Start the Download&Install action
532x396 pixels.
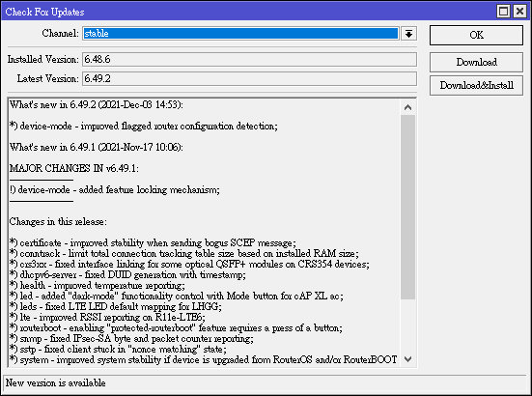tap(476, 85)
